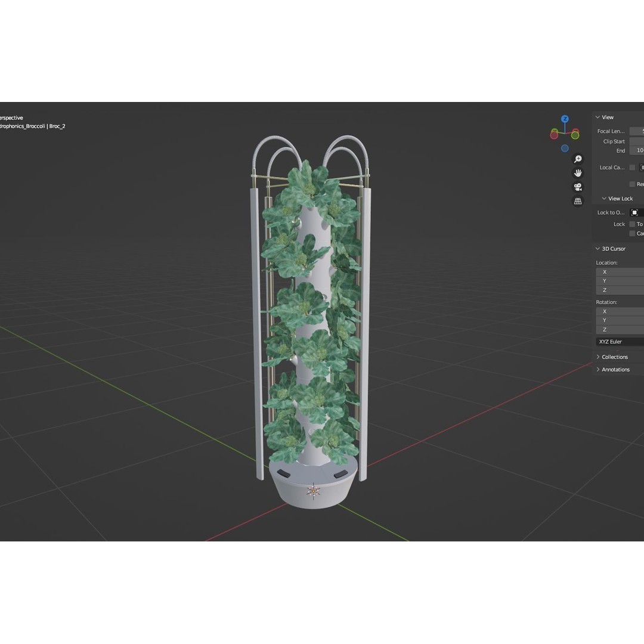This screenshot has height=644, width=644.
Task: Enable the Camera lock checkbox under View Lock
Action: [x=631, y=233]
